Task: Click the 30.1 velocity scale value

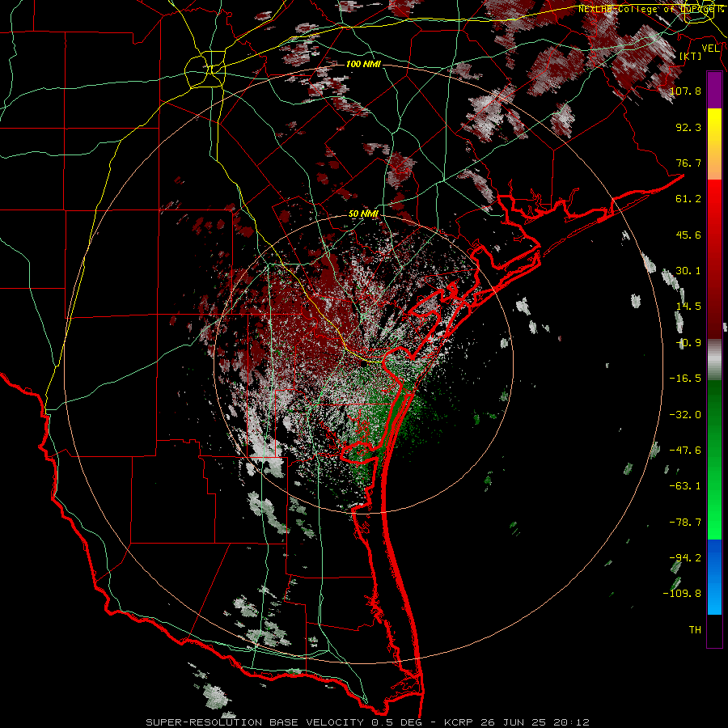Action: tap(688, 270)
